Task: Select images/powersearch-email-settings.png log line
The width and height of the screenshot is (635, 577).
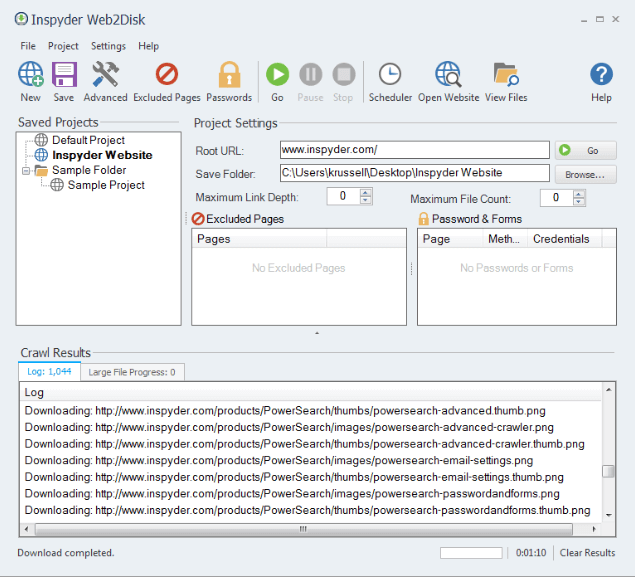Action: [279, 460]
